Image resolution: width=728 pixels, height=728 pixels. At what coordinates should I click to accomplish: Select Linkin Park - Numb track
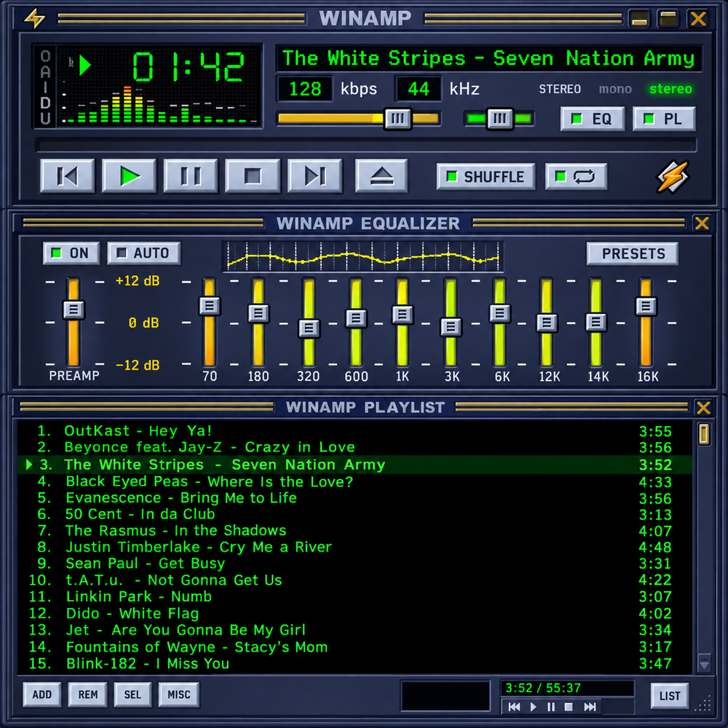coord(355,597)
